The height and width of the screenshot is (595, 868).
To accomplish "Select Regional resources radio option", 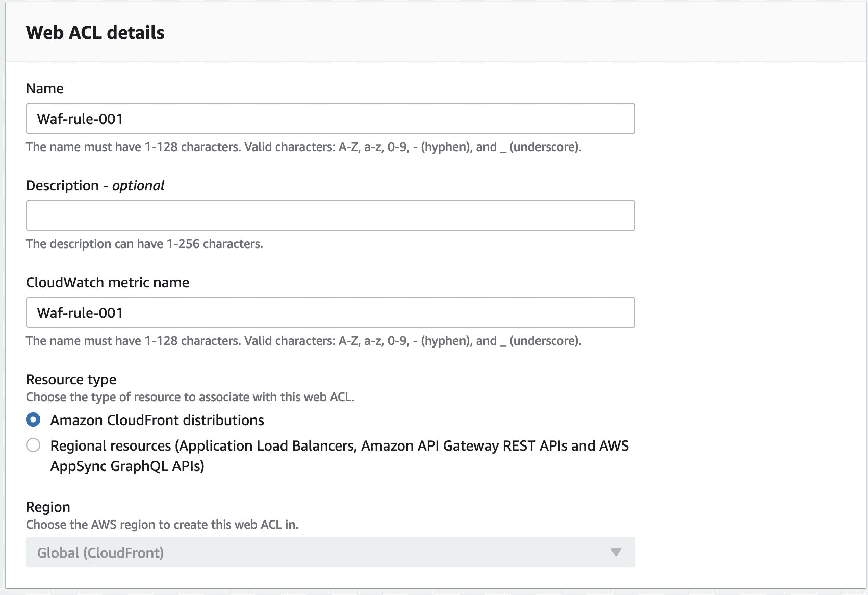I will tap(33, 445).
